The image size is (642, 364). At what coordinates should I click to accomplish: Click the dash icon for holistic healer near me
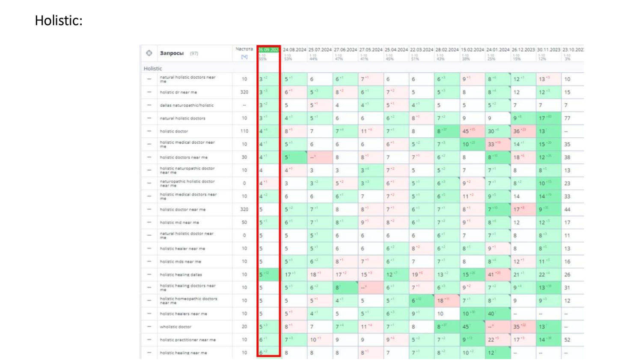tap(149, 249)
